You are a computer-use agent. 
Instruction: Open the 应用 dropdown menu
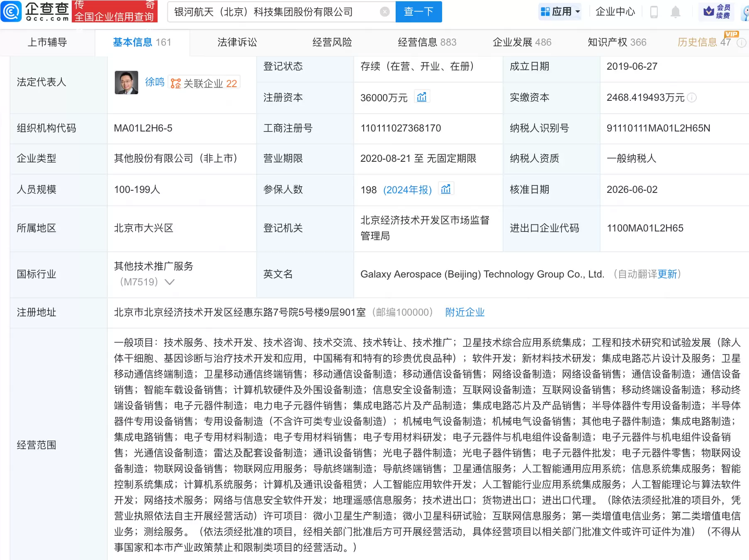tap(560, 12)
